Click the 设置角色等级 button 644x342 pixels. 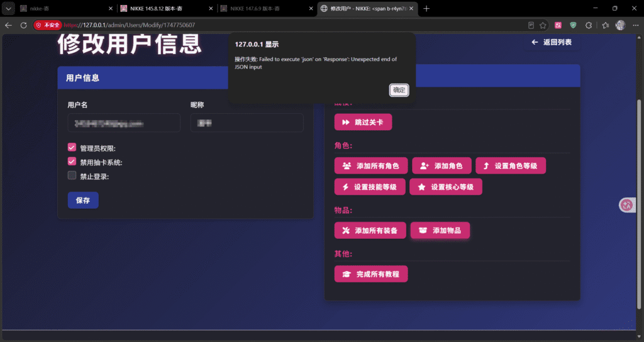(511, 165)
